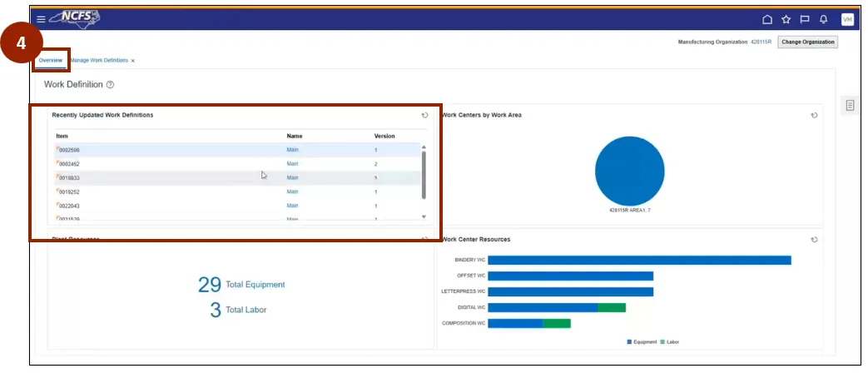
Task: Click the NCFS logo
Action: pyautogui.click(x=75, y=18)
